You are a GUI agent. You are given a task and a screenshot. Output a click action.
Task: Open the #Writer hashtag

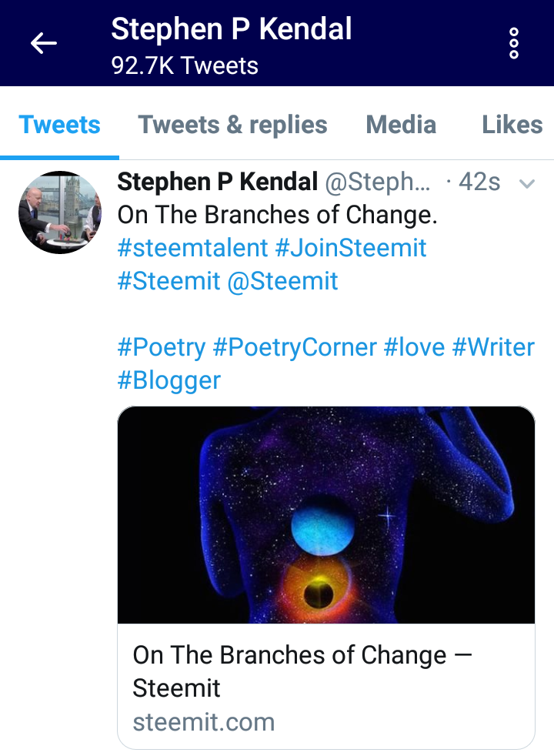click(x=493, y=347)
